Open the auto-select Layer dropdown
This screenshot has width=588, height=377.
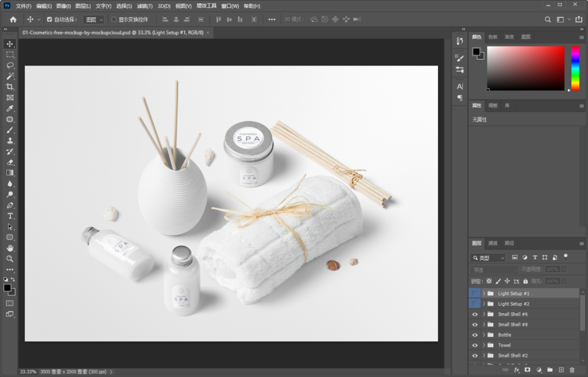(94, 20)
